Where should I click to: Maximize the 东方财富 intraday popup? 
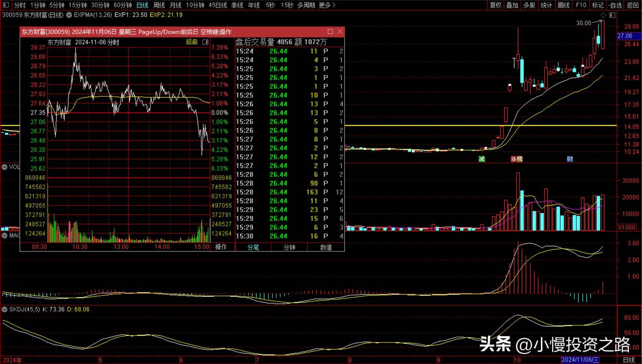[330, 31]
